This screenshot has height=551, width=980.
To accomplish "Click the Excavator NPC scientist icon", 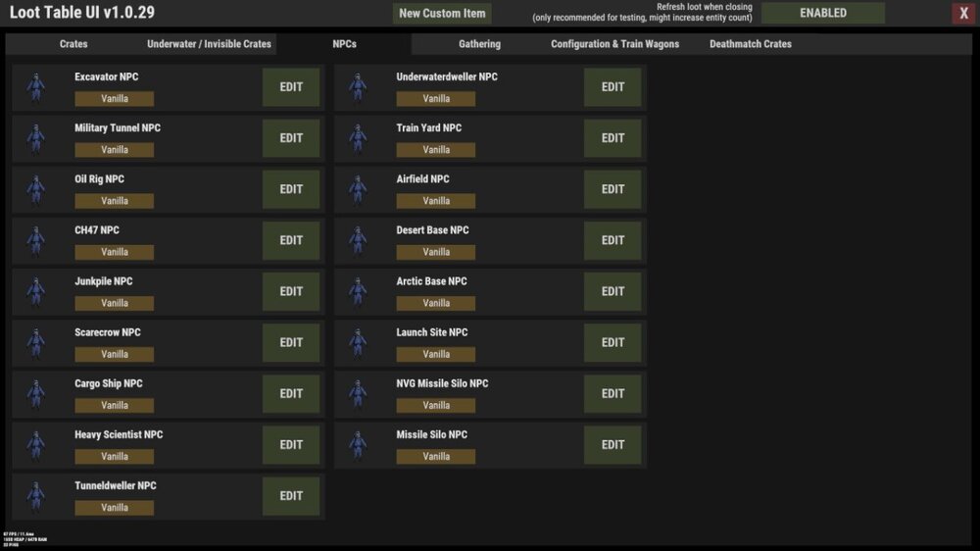I will (36, 87).
